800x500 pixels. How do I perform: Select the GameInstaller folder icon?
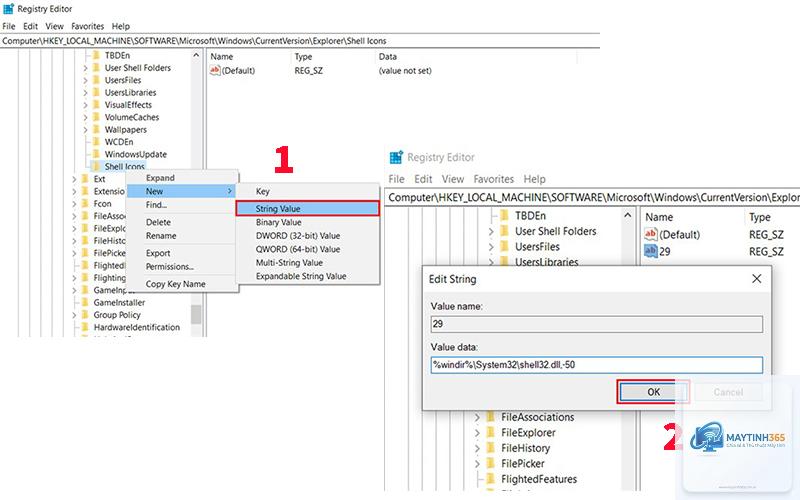85,302
